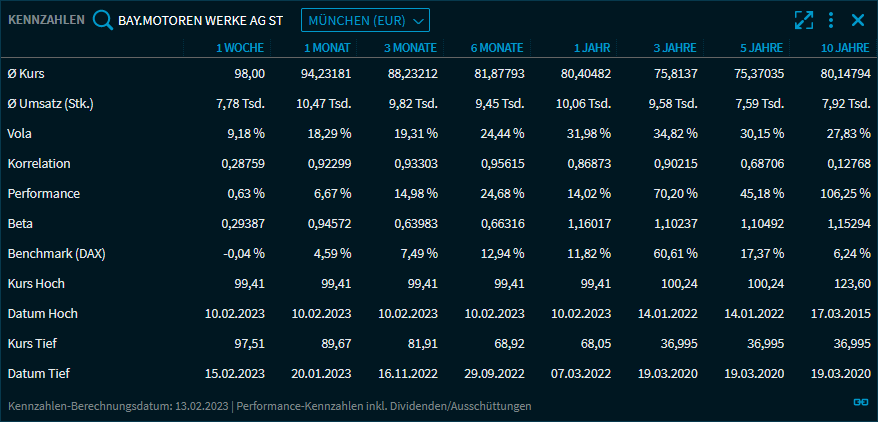Click the 10 year performance value 106,25 %
Screen dimensions: 878x422
(845, 193)
